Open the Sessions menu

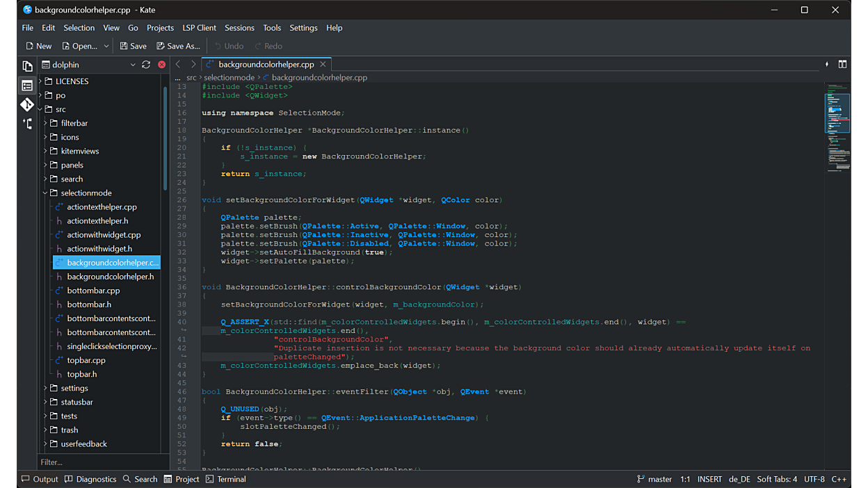tap(239, 28)
